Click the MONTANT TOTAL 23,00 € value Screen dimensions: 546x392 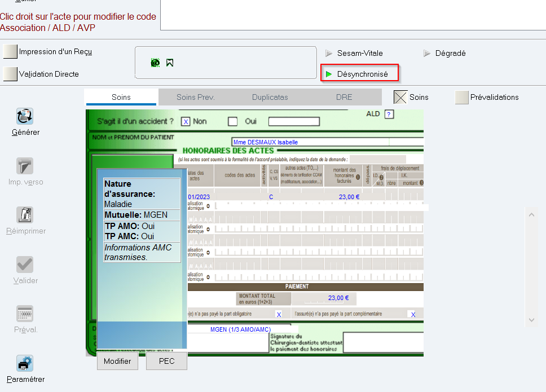tap(338, 298)
